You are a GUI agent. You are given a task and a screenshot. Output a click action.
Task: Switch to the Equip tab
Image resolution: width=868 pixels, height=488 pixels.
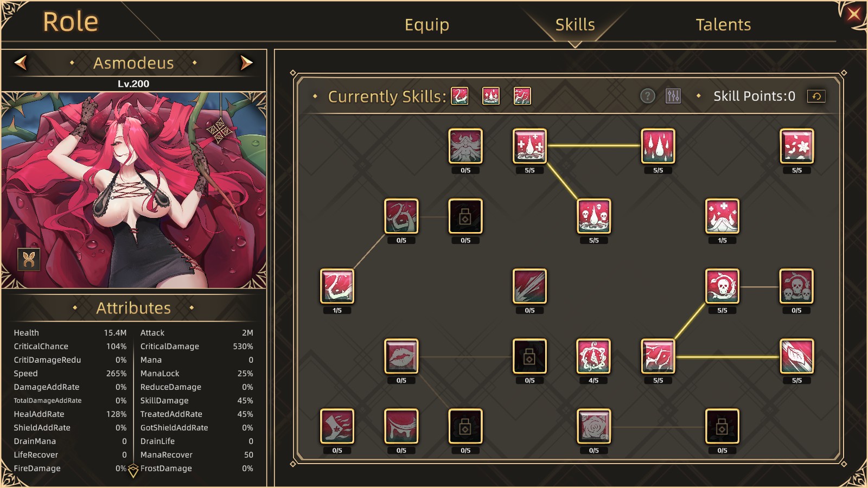pyautogui.click(x=427, y=24)
